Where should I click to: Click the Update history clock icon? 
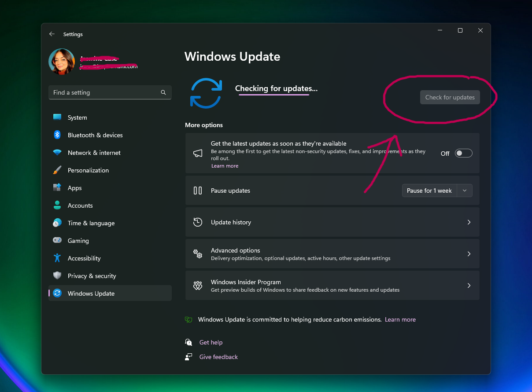click(198, 222)
